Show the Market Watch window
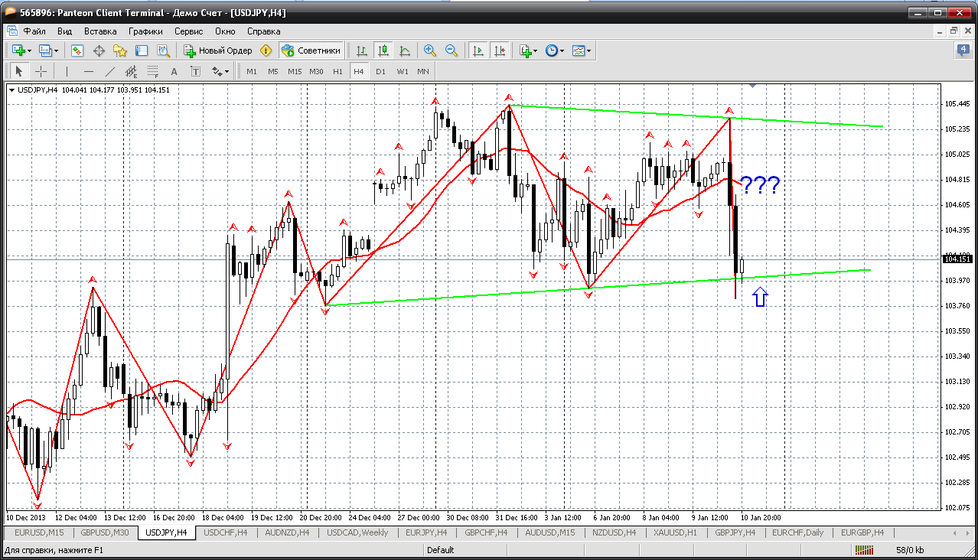Screen dimensions: 978x560 pos(77,50)
